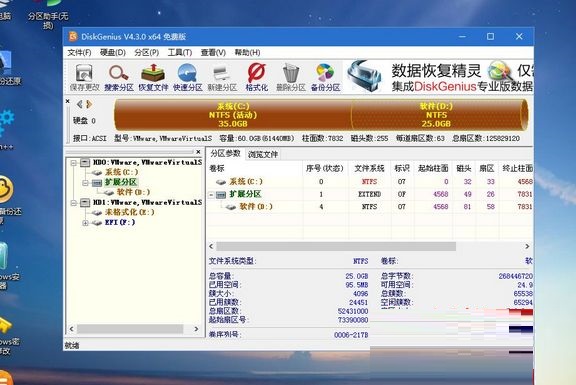The height and width of the screenshot is (385, 576).
Task: Click the 扇区 column header
Action: tap(487, 168)
